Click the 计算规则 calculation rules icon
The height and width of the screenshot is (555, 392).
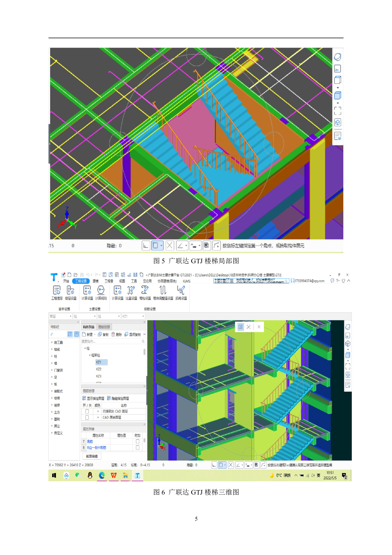(101, 292)
